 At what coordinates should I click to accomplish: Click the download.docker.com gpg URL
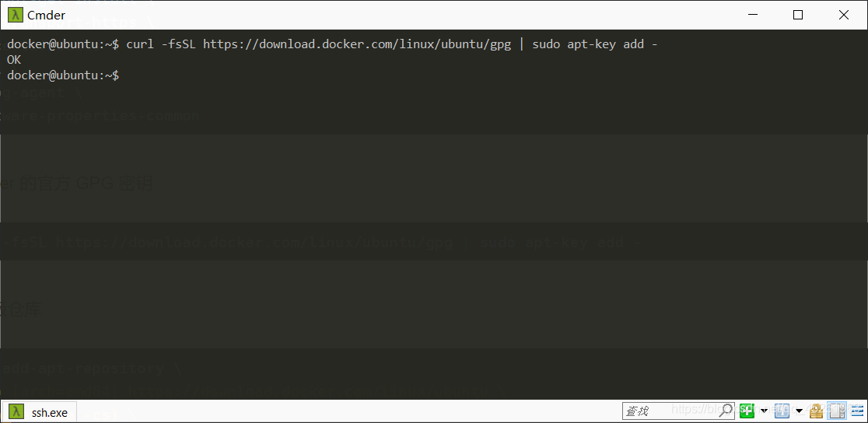pos(357,44)
